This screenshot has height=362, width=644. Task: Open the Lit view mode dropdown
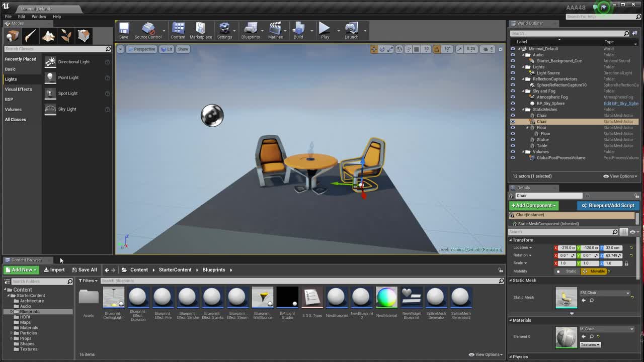[167, 49]
